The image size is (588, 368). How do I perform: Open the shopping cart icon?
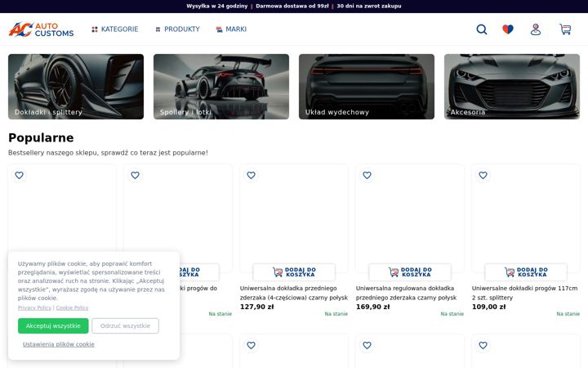[565, 29]
